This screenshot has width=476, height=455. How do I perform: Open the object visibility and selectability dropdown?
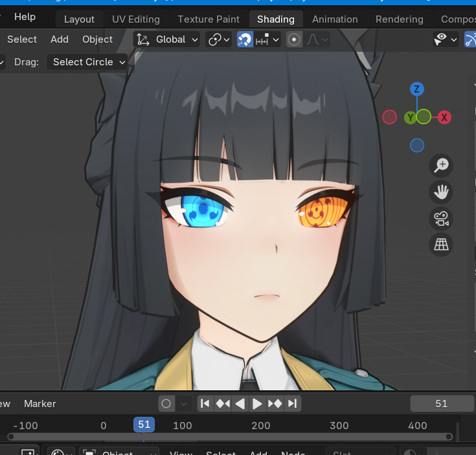(446, 39)
